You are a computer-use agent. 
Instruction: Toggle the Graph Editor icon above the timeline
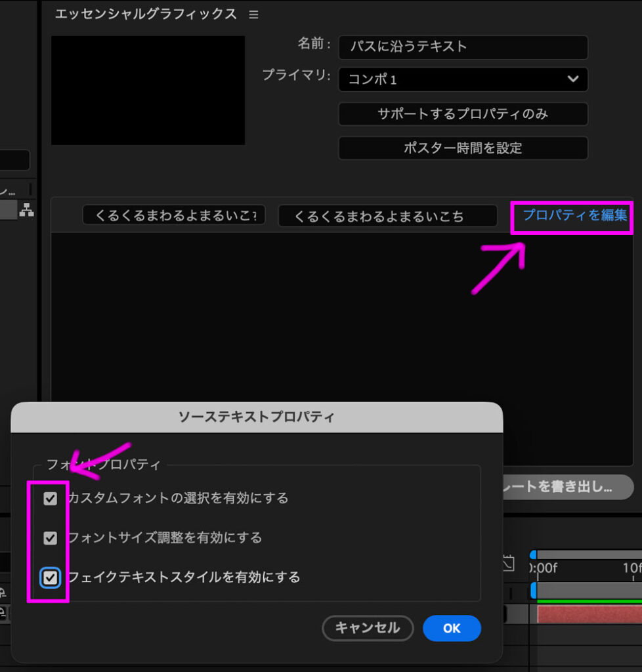pyautogui.click(x=507, y=563)
